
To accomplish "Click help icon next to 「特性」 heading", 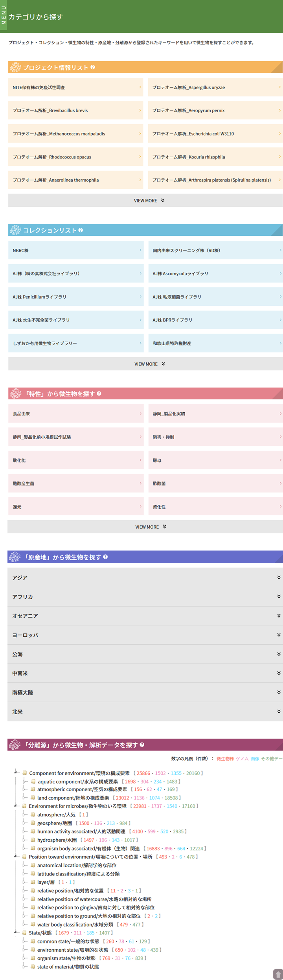I will click(x=99, y=393).
